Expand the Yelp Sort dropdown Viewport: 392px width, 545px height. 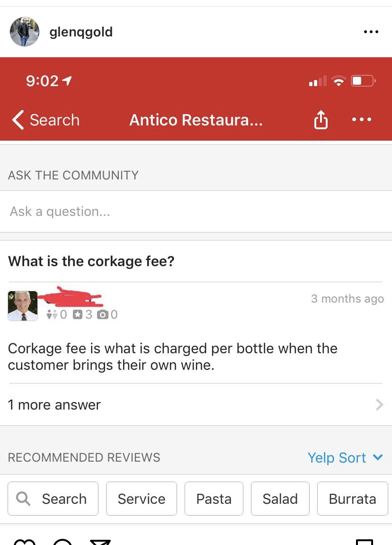tap(345, 457)
